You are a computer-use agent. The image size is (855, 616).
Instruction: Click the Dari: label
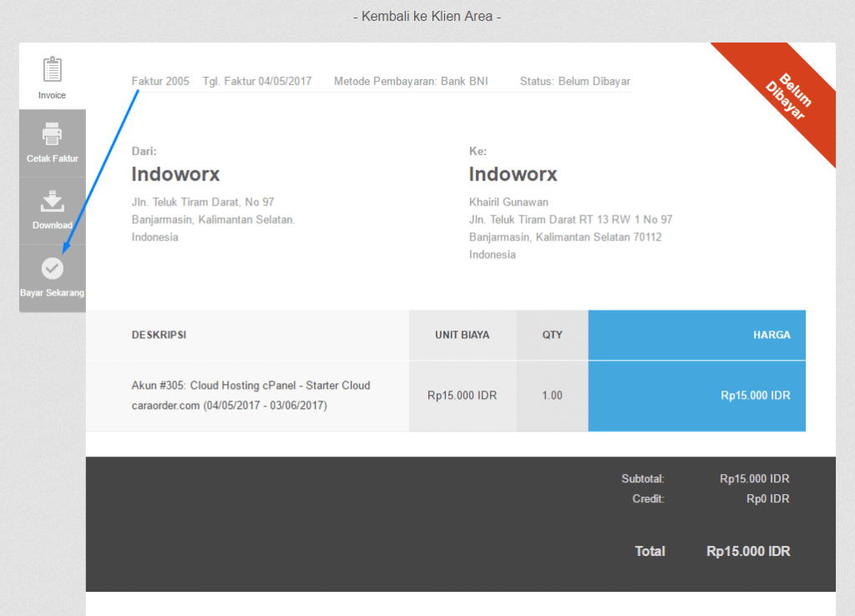click(x=144, y=151)
